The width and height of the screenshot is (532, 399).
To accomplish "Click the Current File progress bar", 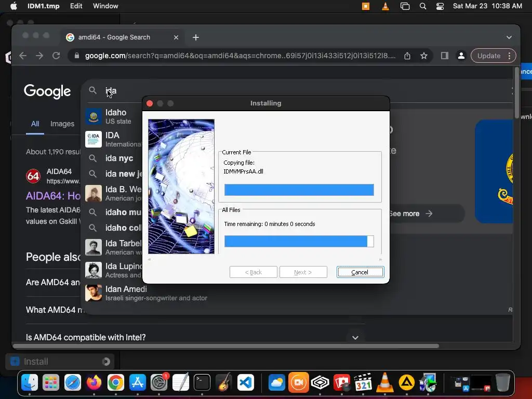I will pyautogui.click(x=299, y=190).
